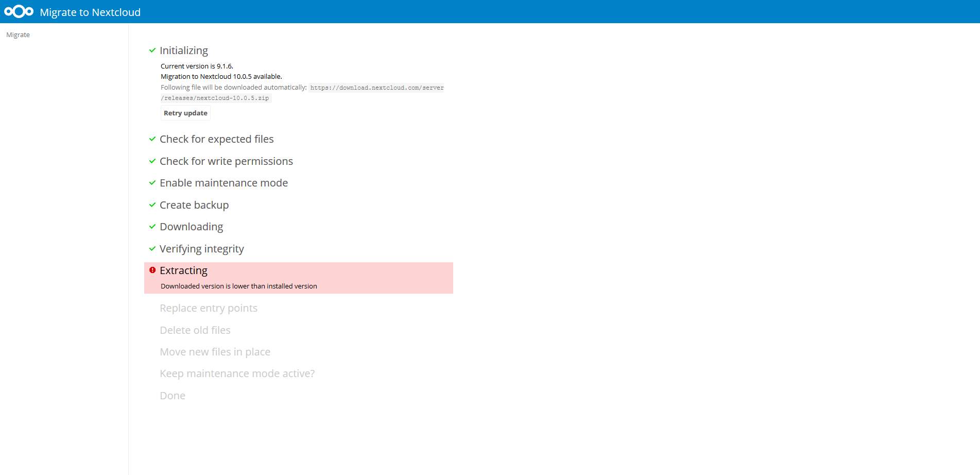Click 'Downloaded version is lower than installed version' message
The image size is (980, 475).
[239, 286]
